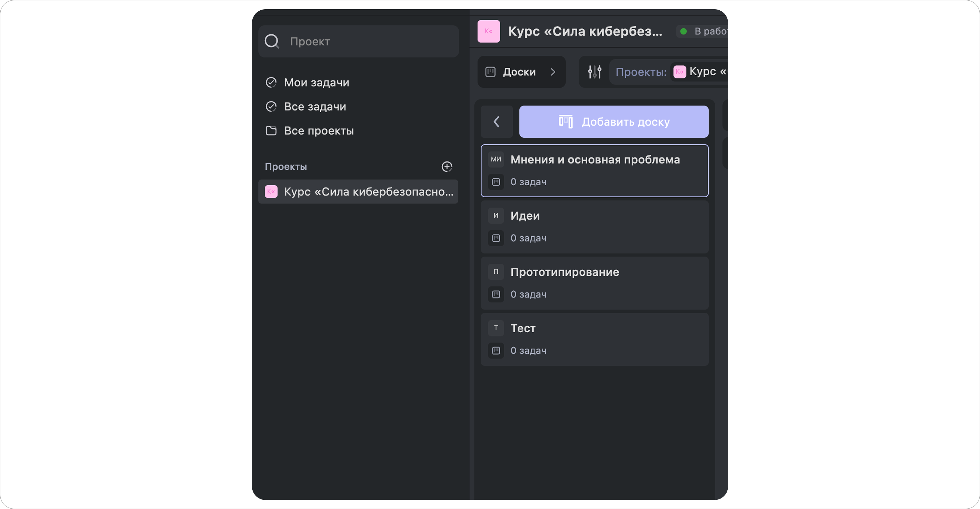This screenshot has width=980, height=509.
Task: Expand the Доски chevron
Action: (553, 72)
